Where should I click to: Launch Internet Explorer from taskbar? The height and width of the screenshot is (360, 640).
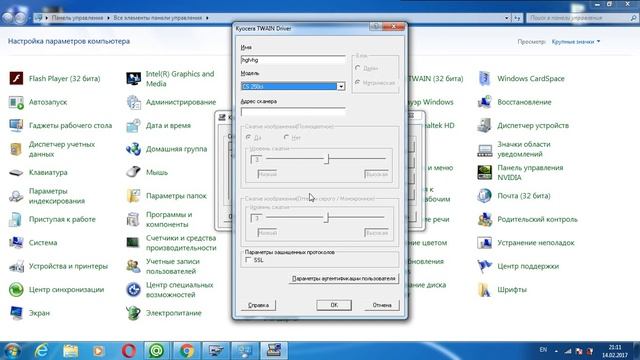click(41, 351)
